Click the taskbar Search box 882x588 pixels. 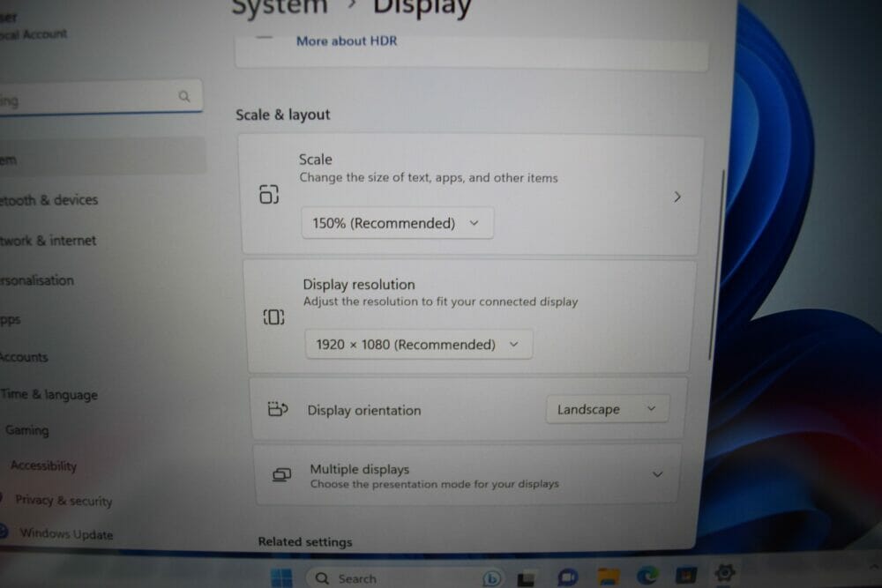[405, 578]
